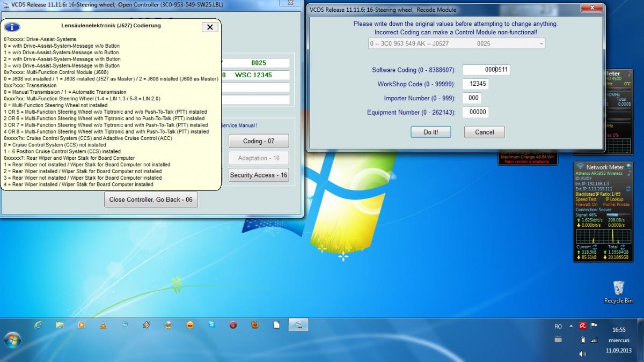Open Skype from the taskbar

(211, 325)
